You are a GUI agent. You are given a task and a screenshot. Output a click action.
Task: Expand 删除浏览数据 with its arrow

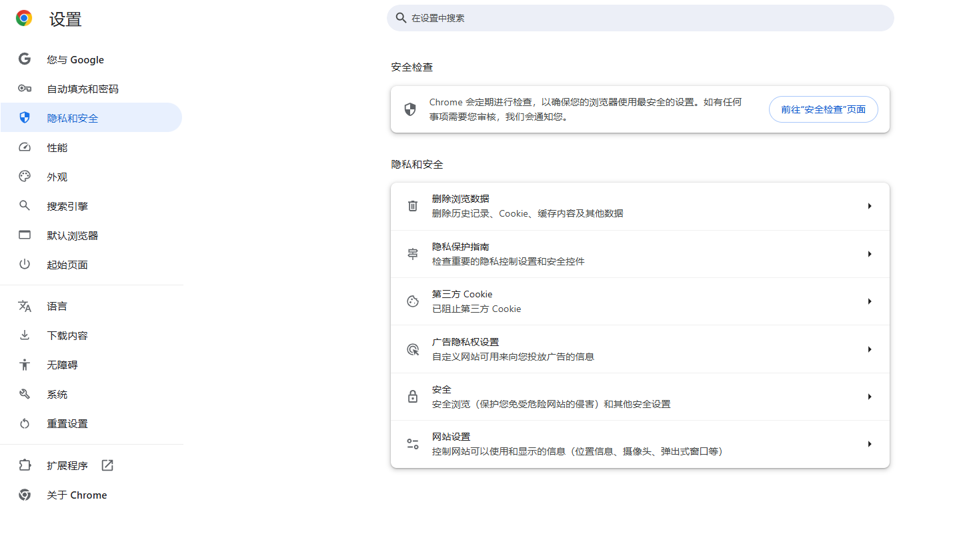[x=870, y=206]
